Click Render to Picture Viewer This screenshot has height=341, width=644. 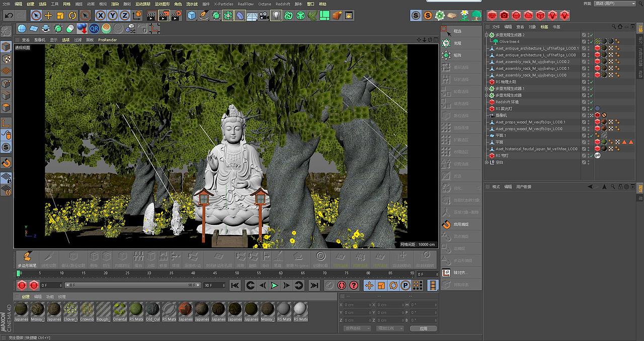[163, 16]
